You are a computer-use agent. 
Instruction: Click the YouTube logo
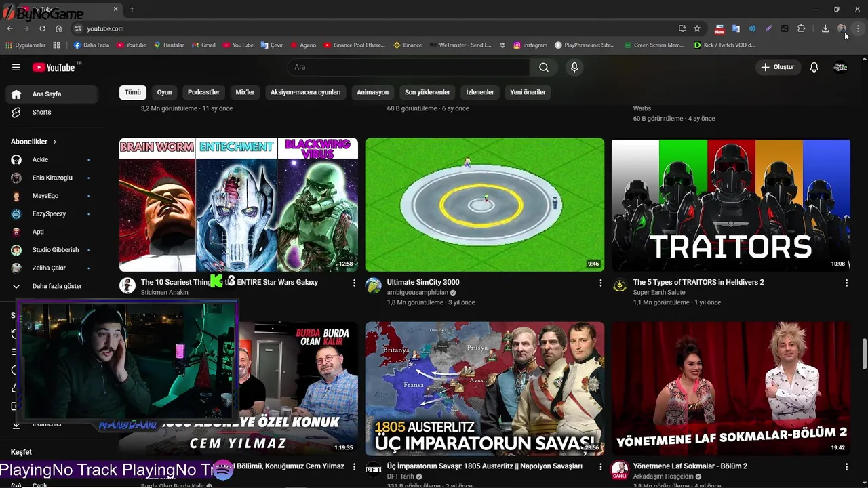56,67
